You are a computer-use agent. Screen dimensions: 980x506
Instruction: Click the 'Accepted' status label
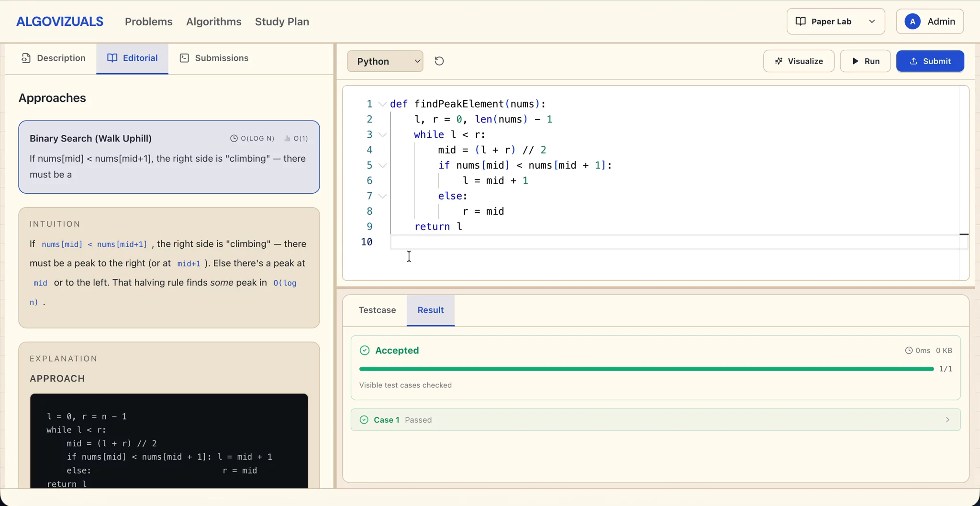pyautogui.click(x=397, y=351)
